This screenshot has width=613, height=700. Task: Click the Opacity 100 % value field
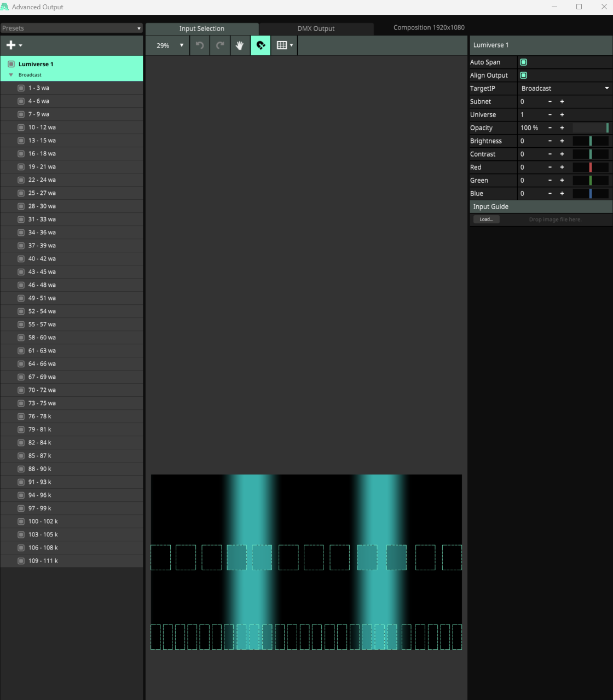pos(531,128)
